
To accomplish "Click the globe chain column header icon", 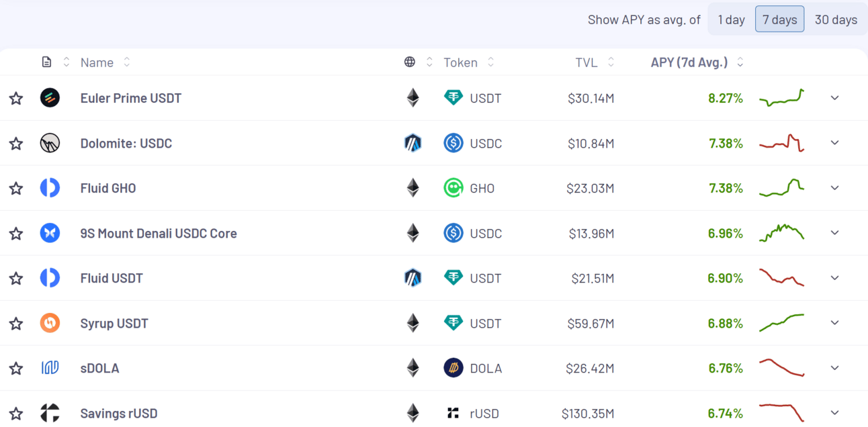I will click(x=409, y=62).
